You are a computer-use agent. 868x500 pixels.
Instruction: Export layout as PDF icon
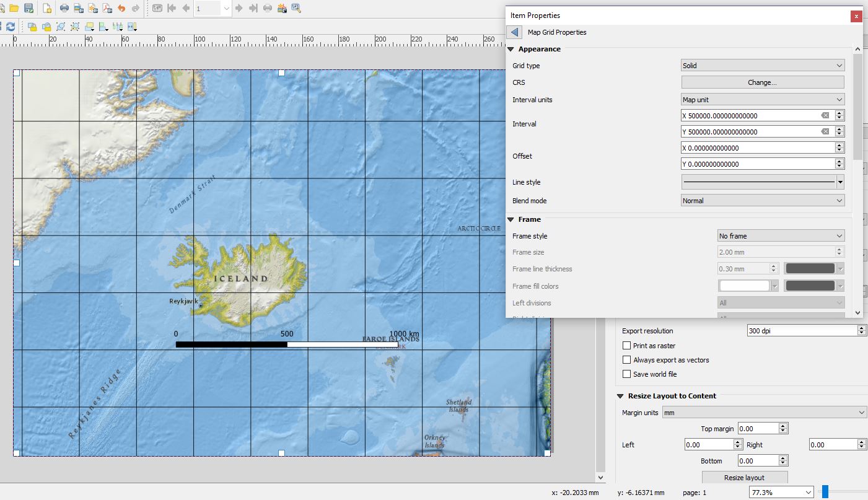(107, 8)
